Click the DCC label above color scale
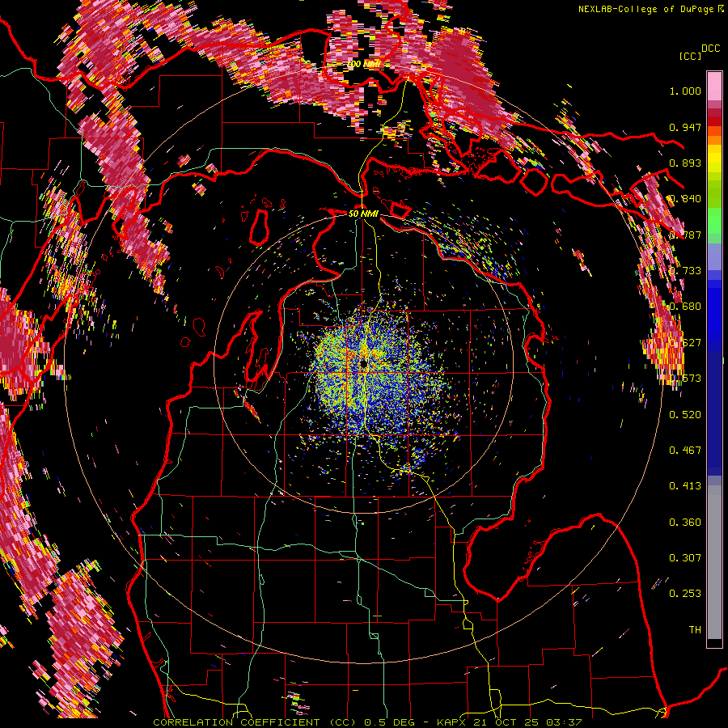The image size is (728, 728). [710, 49]
